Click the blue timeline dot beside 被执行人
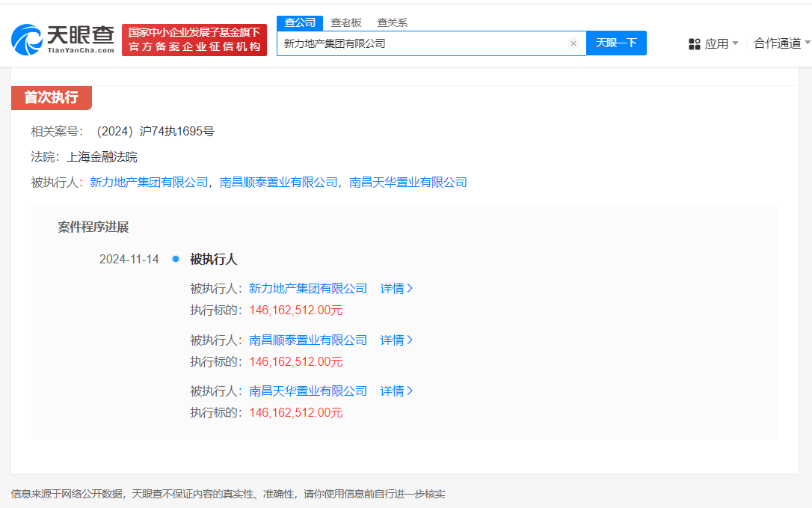The width and height of the screenshot is (812, 508). point(176,259)
